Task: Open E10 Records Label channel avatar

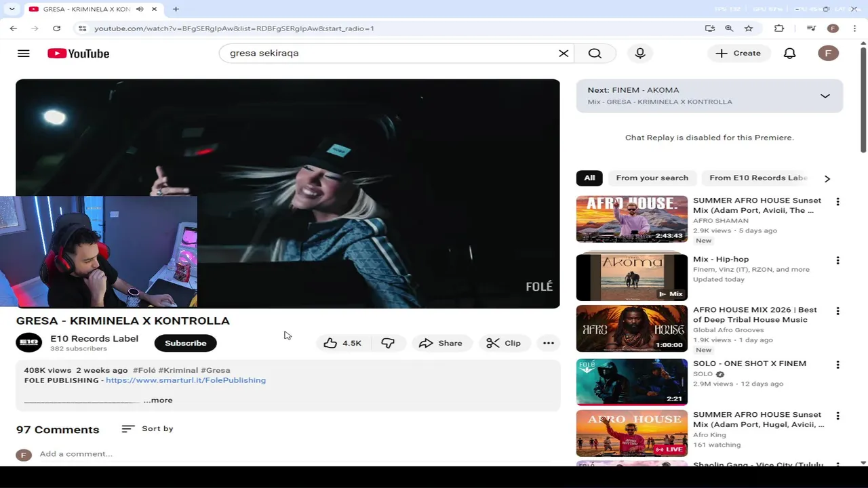Action: pos(28,342)
